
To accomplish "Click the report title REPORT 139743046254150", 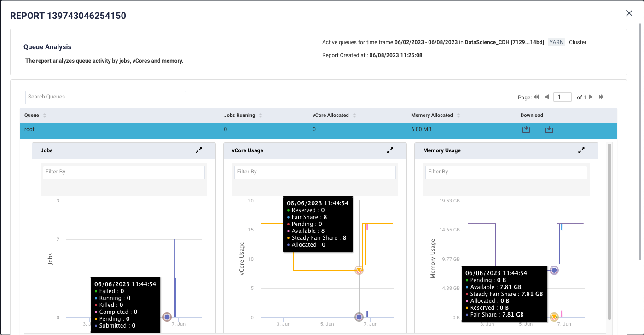I will pos(68,16).
